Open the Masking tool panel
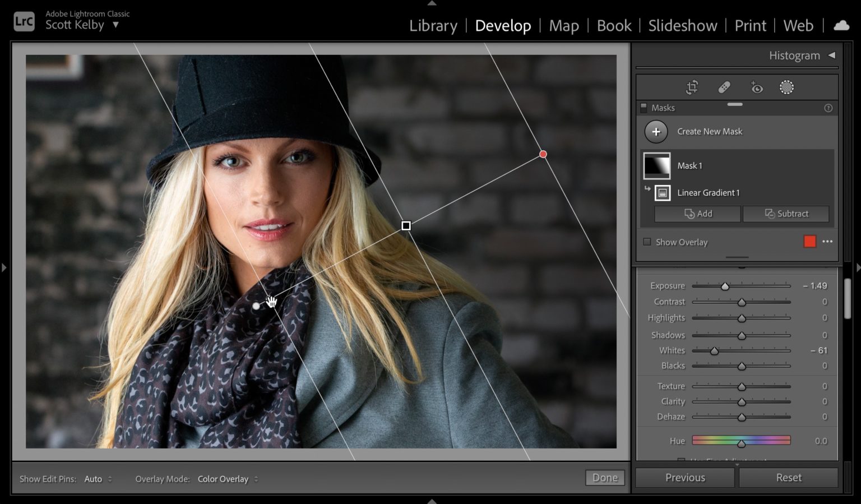Viewport: 861px width, 504px height. [786, 87]
